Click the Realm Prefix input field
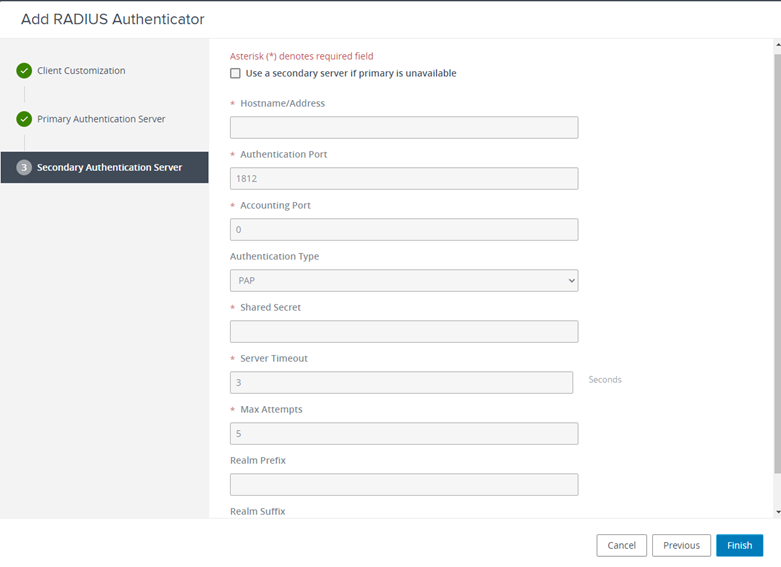The height and width of the screenshot is (567, 781). click(x=403, y=484)
